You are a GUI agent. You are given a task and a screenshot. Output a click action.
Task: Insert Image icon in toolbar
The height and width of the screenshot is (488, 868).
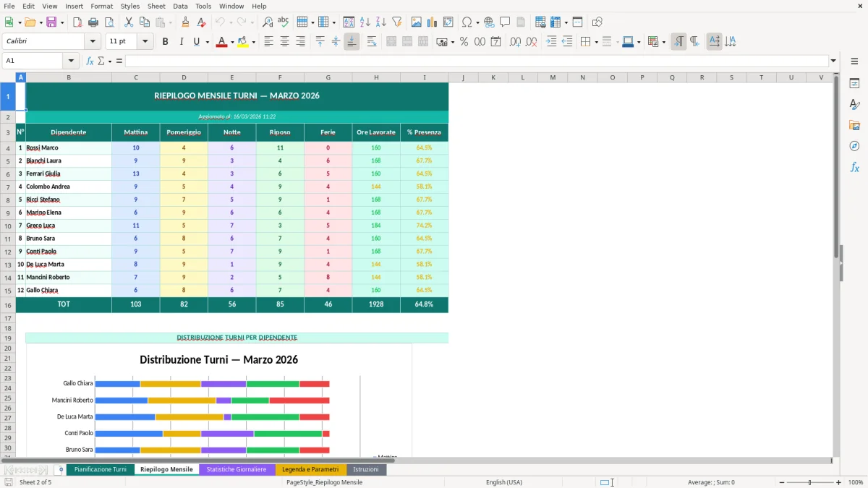click(417, 22)
